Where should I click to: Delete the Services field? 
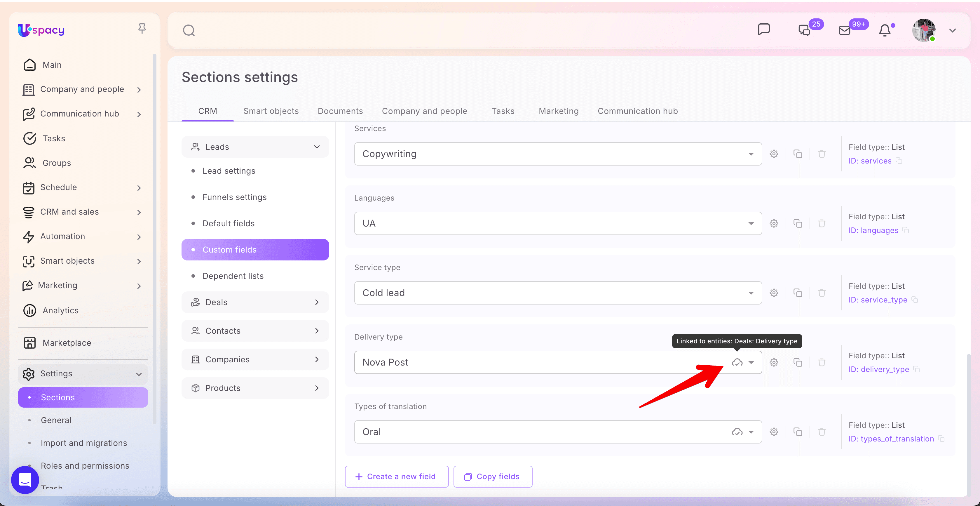(x=822, y=154)
